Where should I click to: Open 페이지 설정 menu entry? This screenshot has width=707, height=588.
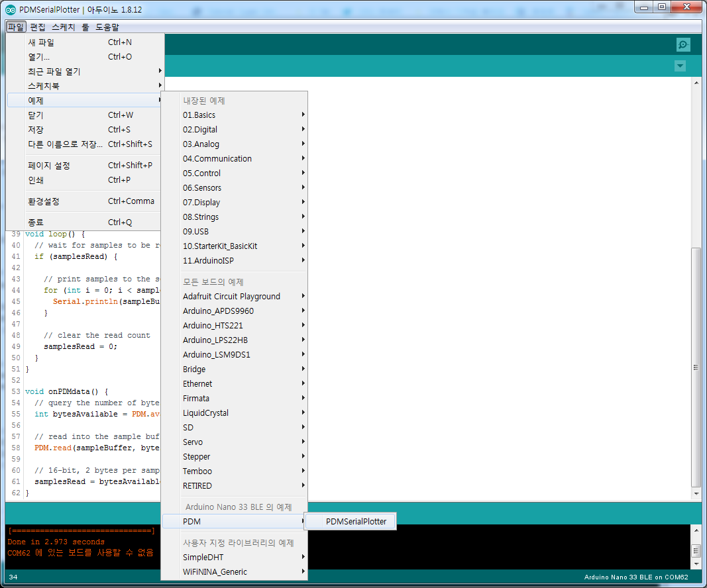(x=85, y=166)
